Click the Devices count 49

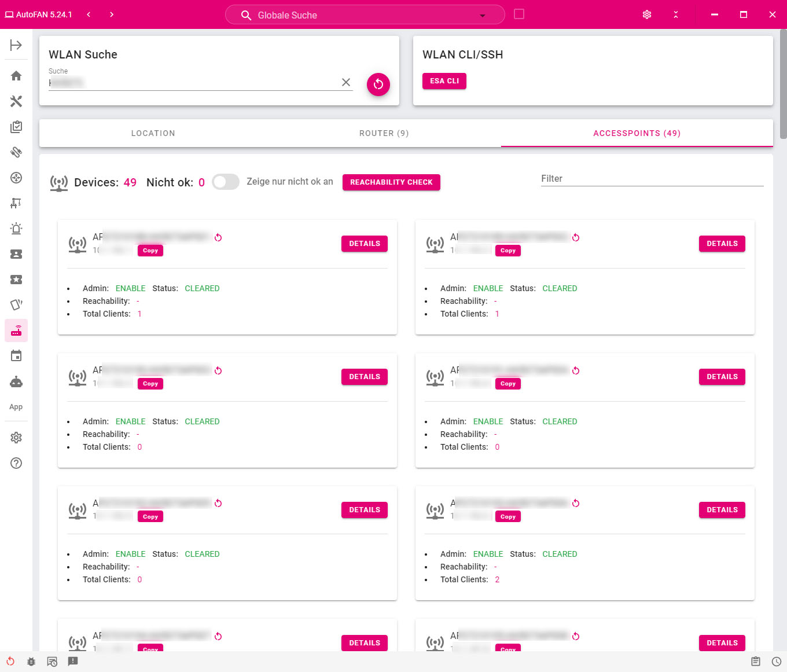[130, 182]
